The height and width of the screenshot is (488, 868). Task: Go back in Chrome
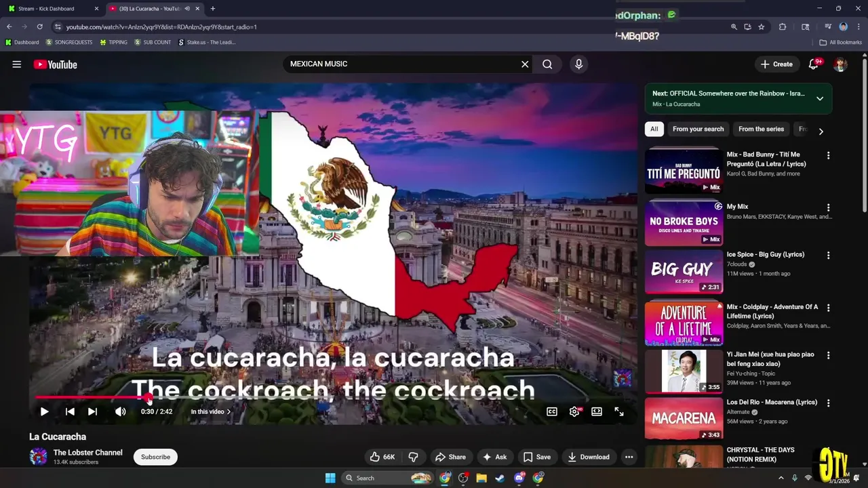pos(9,27)
